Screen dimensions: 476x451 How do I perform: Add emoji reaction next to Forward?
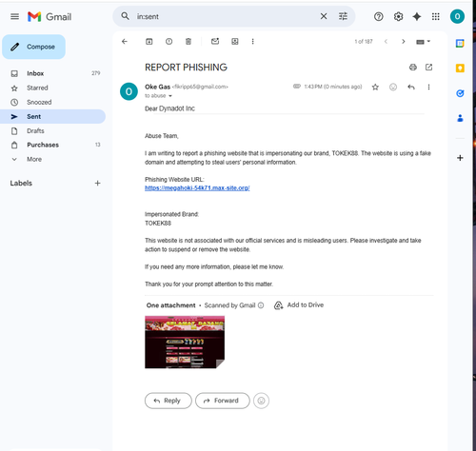261,401
